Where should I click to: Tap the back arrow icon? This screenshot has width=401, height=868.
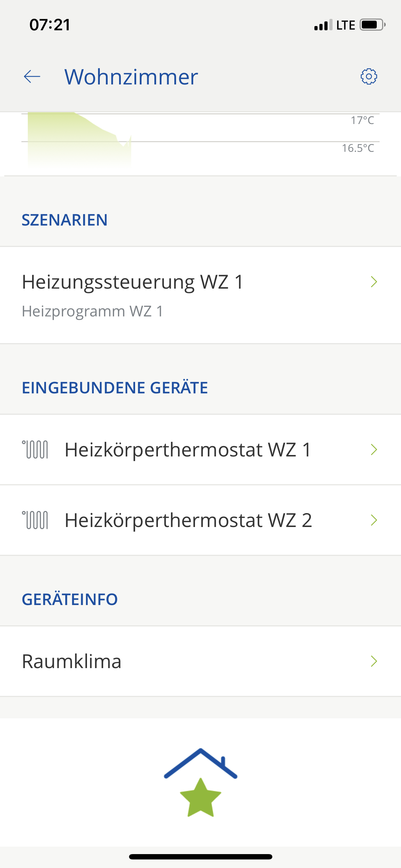coord(32,76)
